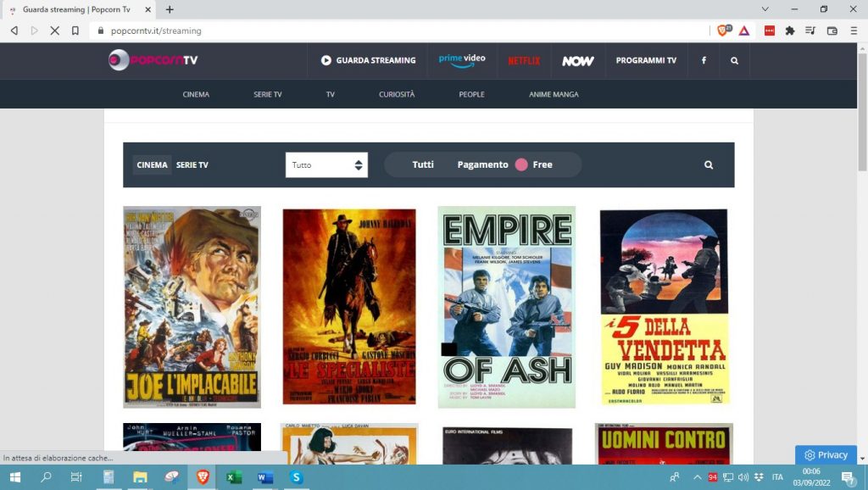Open the header search magnifier
The width and height of the screenshot is (868, 490).
(735, 60)
